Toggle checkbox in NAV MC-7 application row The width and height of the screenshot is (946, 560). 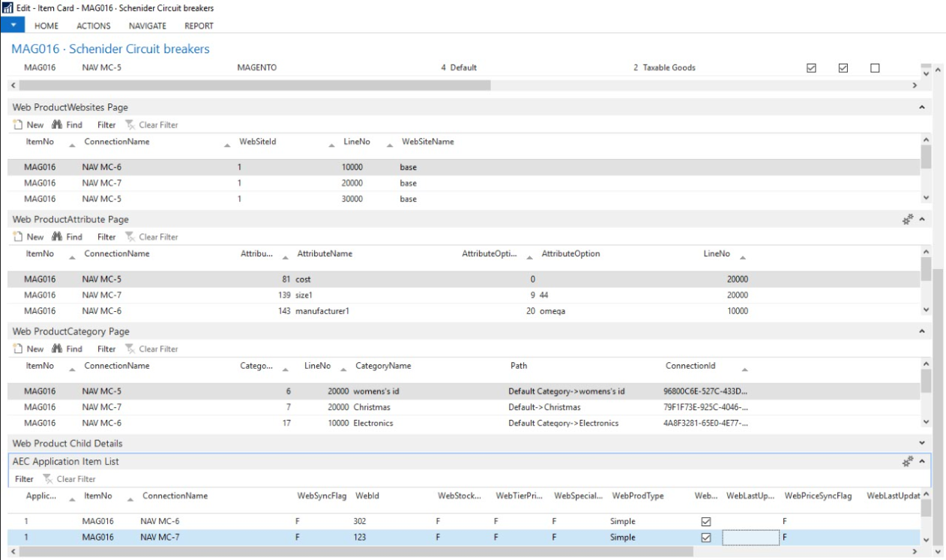click(705, 538)
